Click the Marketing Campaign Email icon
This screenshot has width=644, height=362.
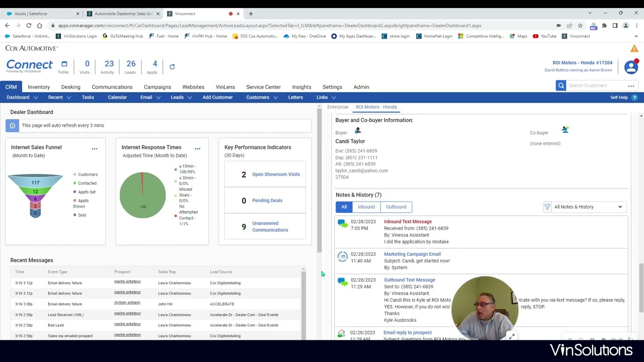coord(343,256)
